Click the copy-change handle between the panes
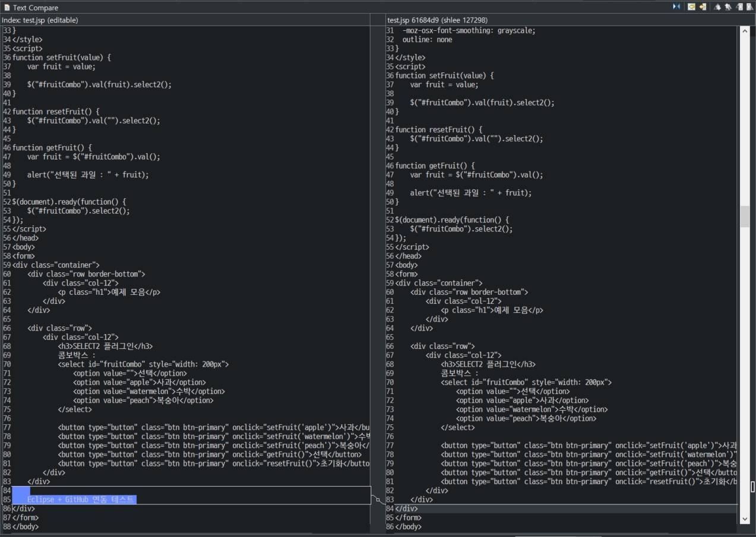The height and width of the screenshot is (537, 756). coord(378,500)
